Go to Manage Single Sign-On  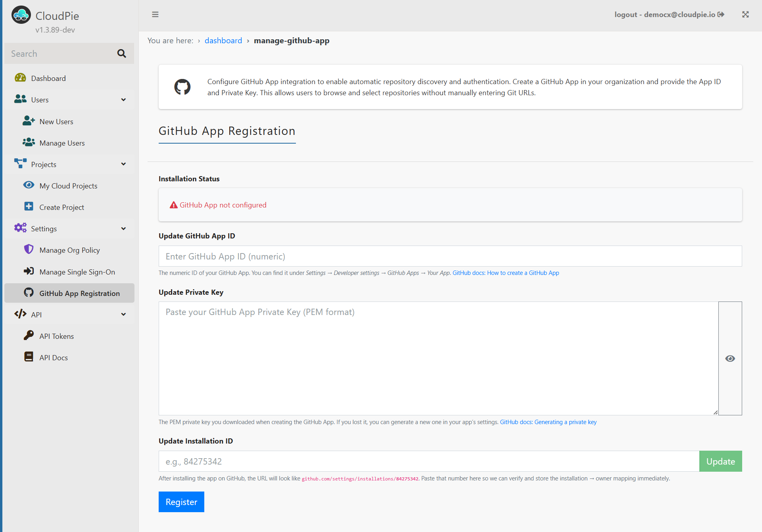pyautogui.click(x=77, y=272)
